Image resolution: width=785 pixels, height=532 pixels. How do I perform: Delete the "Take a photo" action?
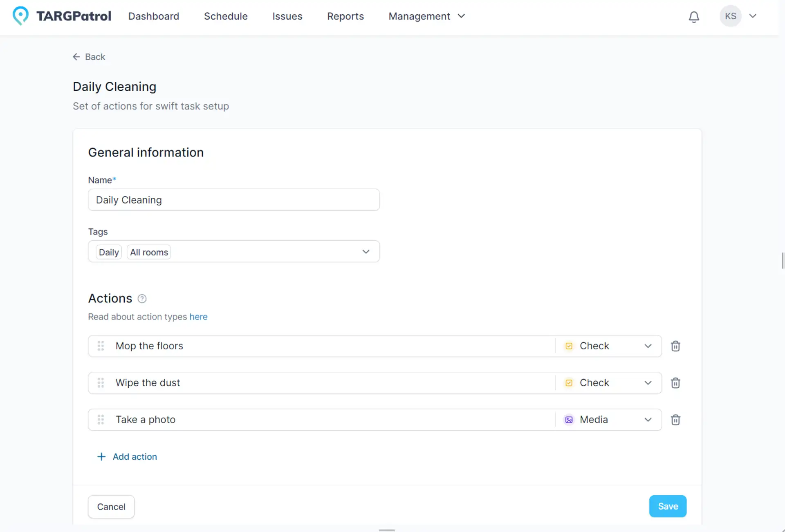[675, 419]
